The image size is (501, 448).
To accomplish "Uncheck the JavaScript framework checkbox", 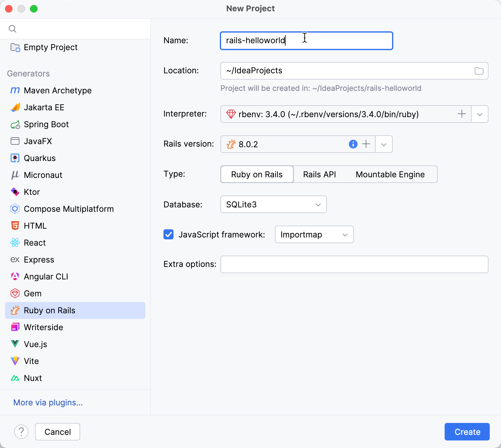I will point(168,234).
